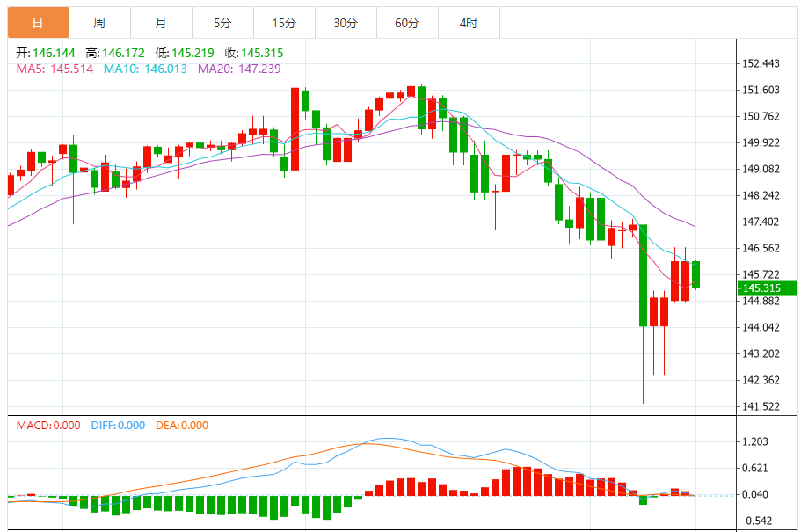Click the latest green candlestick at chart's right edge

pyautogui.click(x=695, y=275)
